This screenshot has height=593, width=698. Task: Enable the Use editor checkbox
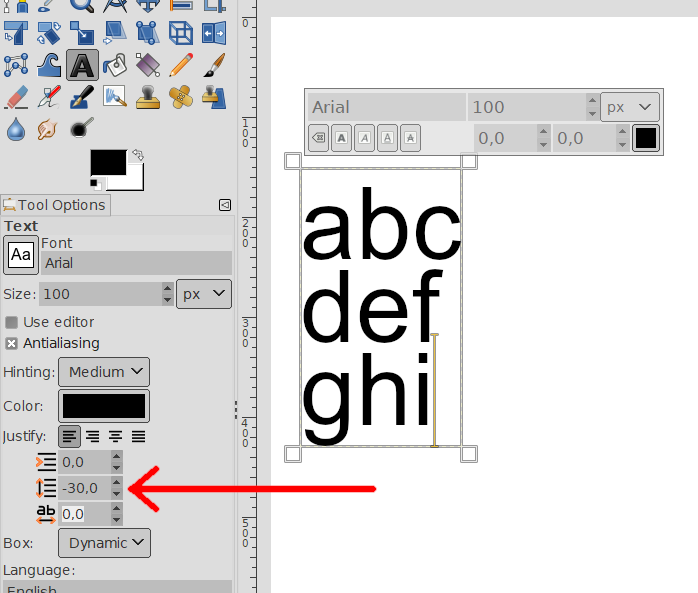point(12,322)
